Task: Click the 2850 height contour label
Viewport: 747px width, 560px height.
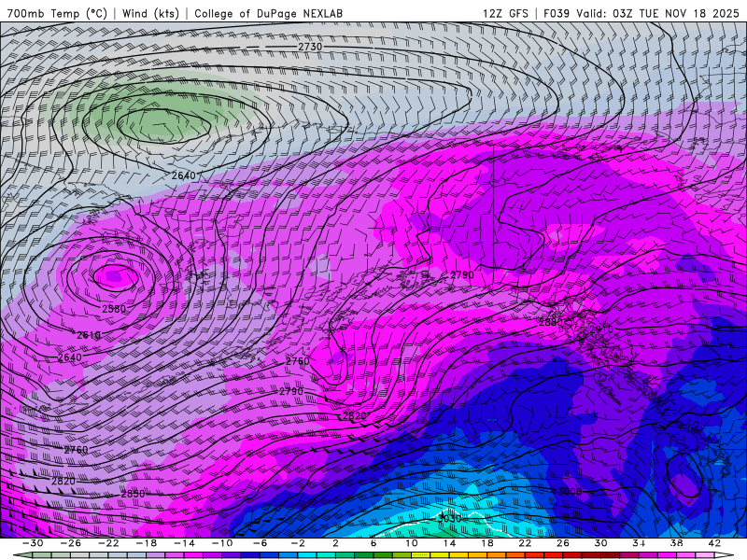Action: point(133,494)
